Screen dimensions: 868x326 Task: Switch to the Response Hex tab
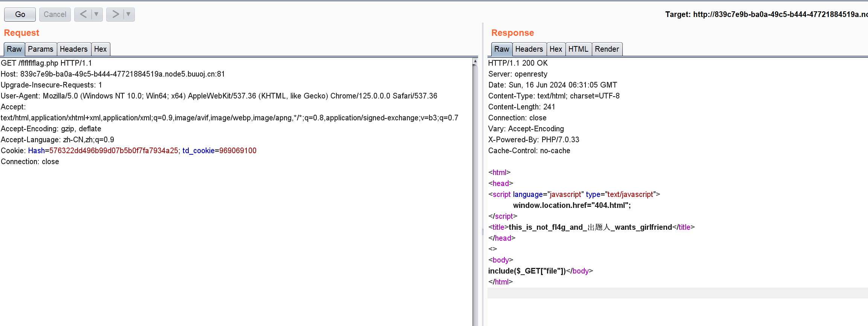[556, 49]
